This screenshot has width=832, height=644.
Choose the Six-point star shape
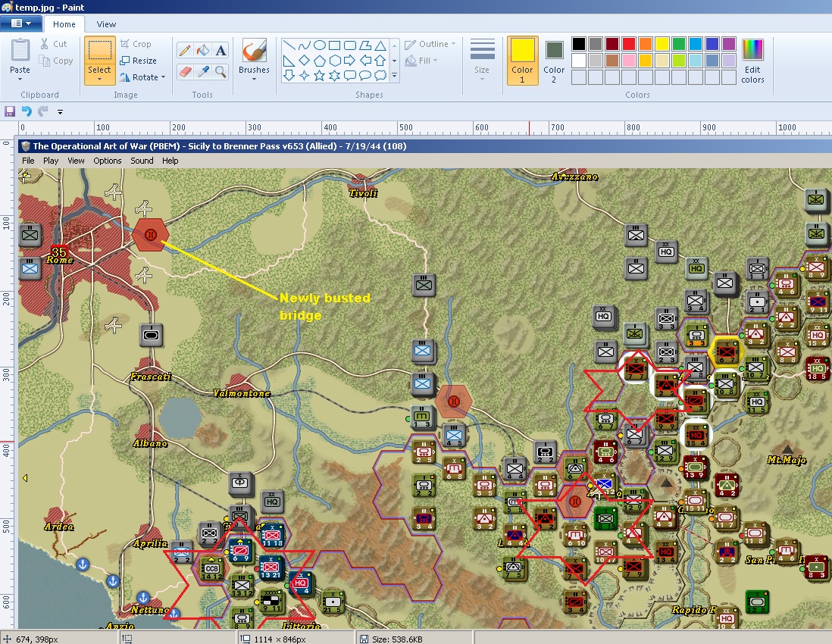click(335, 75)
